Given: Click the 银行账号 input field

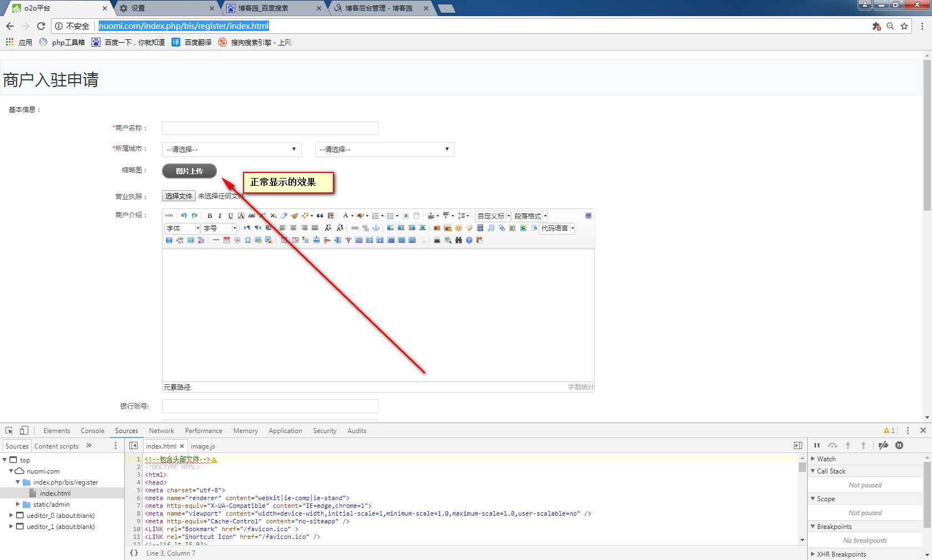Looking at the screenshot, I should (x=270, y=406).
